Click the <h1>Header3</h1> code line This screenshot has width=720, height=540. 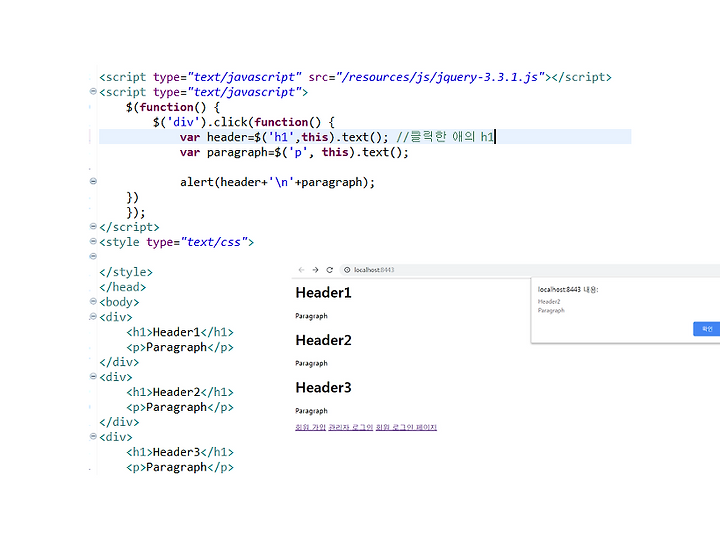[180, 452]
